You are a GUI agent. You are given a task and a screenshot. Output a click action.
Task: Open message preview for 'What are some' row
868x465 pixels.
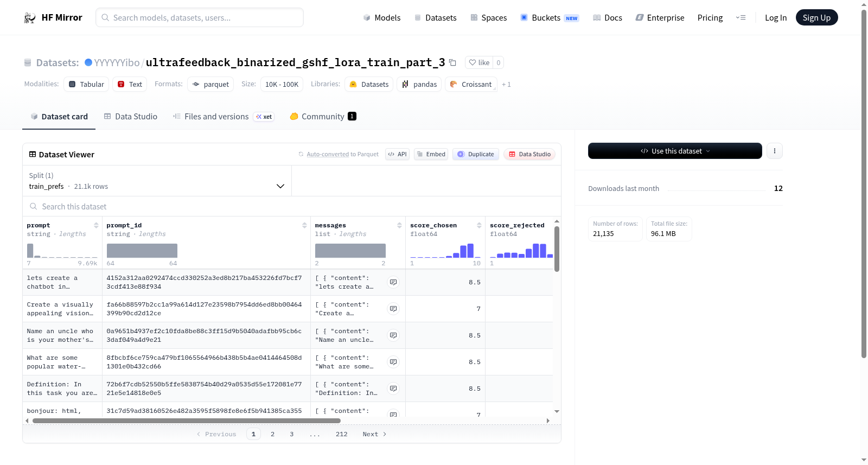click(393, 362)
